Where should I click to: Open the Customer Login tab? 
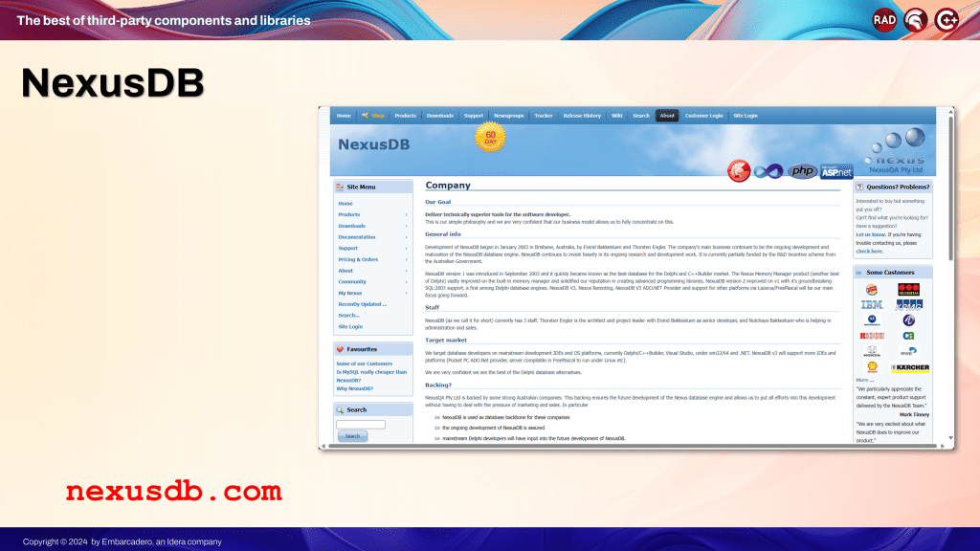click(x=703, y=116)
